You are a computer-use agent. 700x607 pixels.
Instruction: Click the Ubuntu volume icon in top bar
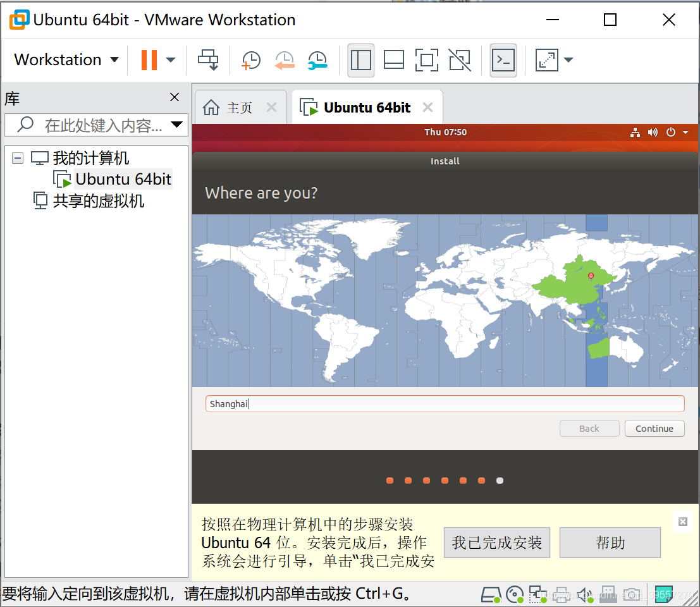click(x=653, y=132)
